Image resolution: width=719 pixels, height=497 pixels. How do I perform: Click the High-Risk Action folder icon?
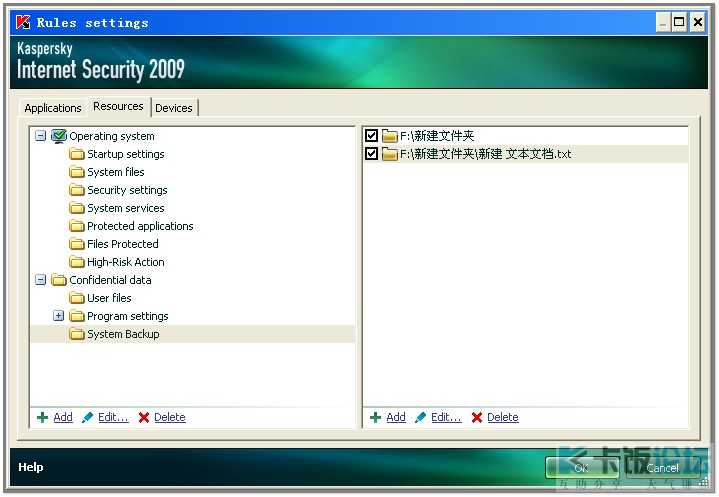tap(77, 262)
